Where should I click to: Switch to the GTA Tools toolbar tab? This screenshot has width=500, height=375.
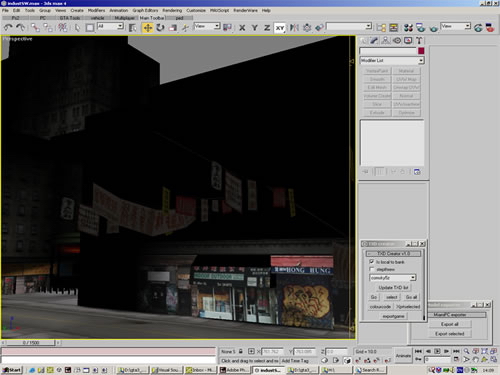point(70,18)
